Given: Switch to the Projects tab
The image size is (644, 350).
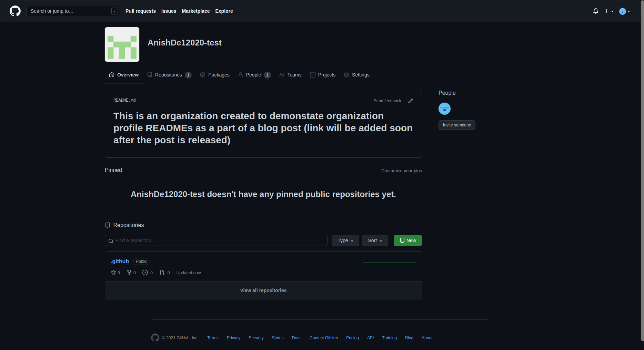Looking at the screenshot, I should click(x=323, y=75).
